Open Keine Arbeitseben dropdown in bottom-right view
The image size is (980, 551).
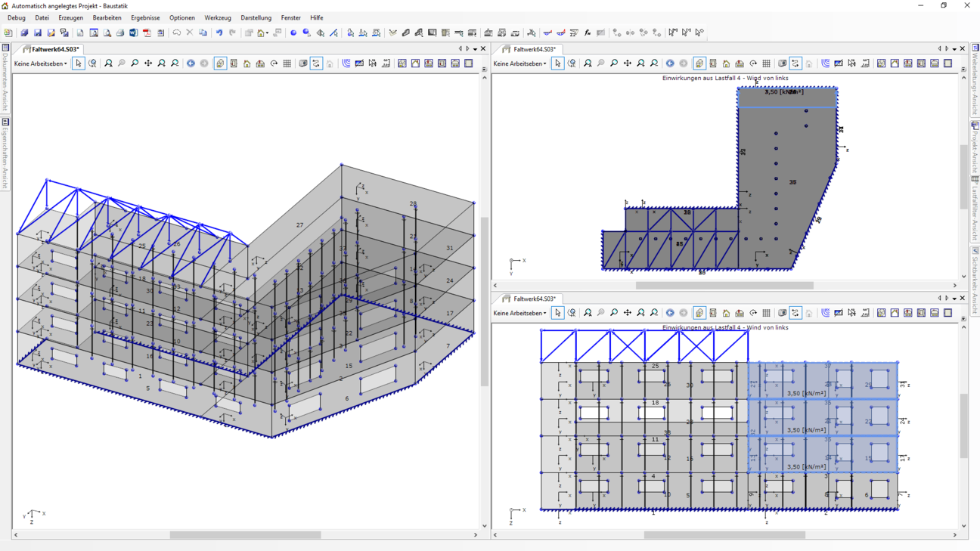(x=519, y=313)
